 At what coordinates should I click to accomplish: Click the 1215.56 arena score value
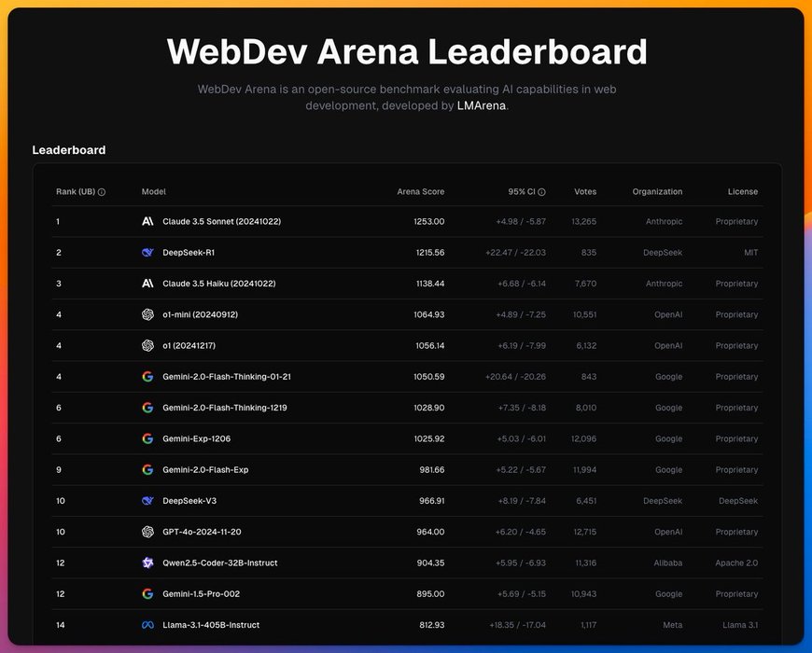(x=430, y=253)
